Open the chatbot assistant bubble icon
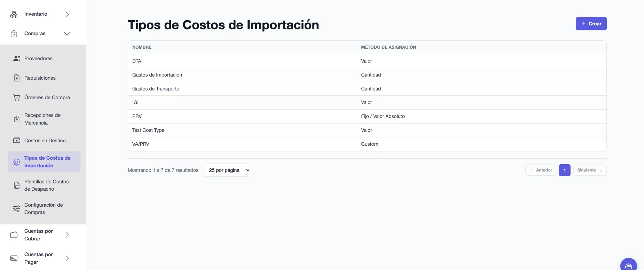The width and height of the screenshot is (644, 270). pos(629,266)
